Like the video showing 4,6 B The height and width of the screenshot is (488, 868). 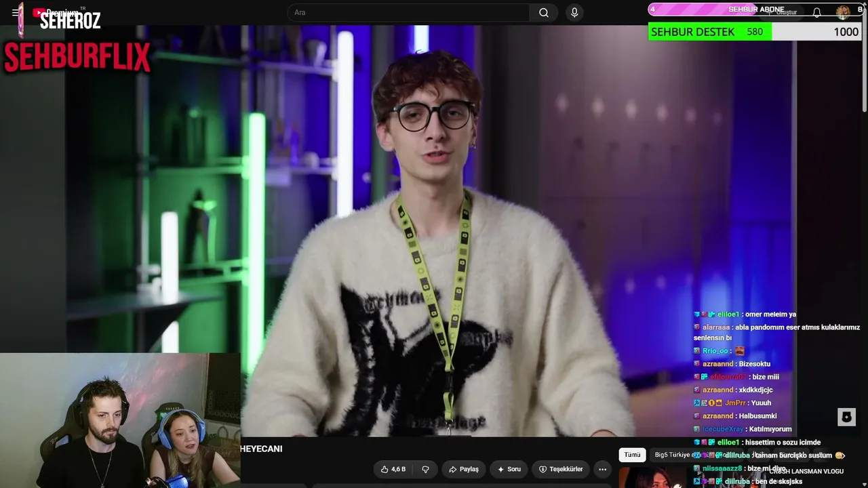[x=393, y=469]
